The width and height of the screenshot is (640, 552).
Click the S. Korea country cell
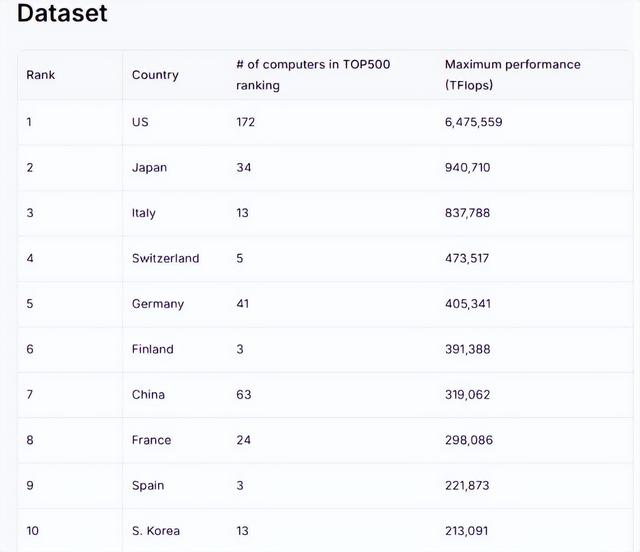pyautogui.click(x=156, y=530)
